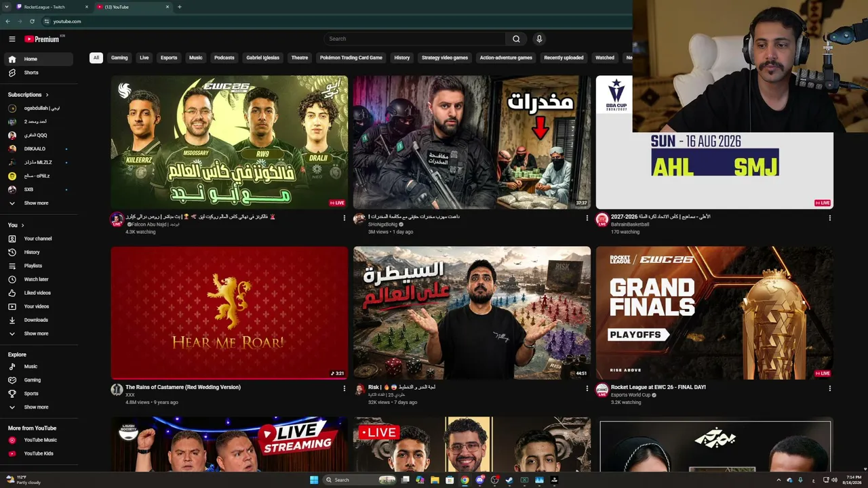Select the Live filter chip

[x=144, y=58]
